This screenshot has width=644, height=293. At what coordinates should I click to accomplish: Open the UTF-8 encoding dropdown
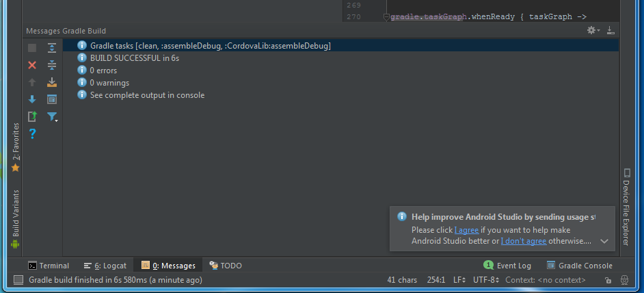pos(485,280)
